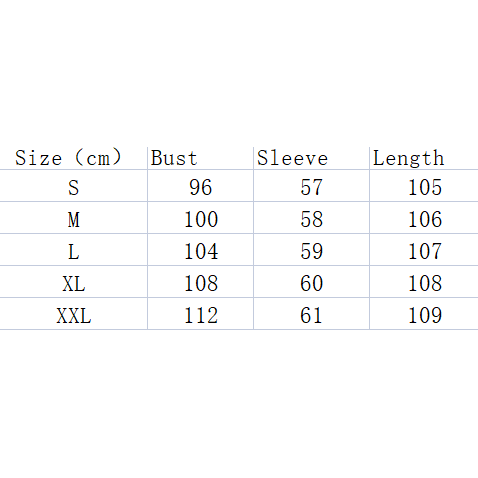This screenshot has height=478, width=478.
Task: Select bust value 104 for size L
Action: pyautogui.click(x=200, y=250)
